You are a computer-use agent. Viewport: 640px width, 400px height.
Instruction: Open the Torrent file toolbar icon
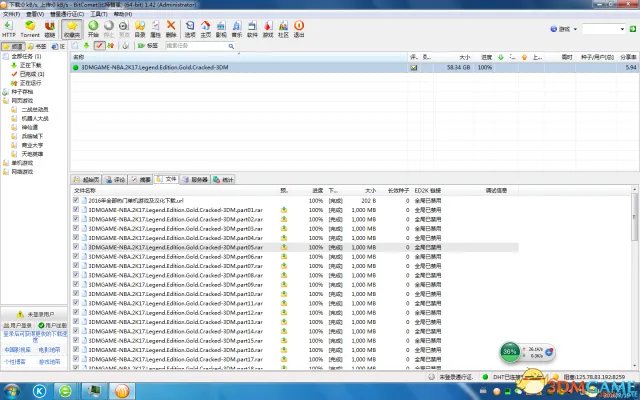point(30,29)
